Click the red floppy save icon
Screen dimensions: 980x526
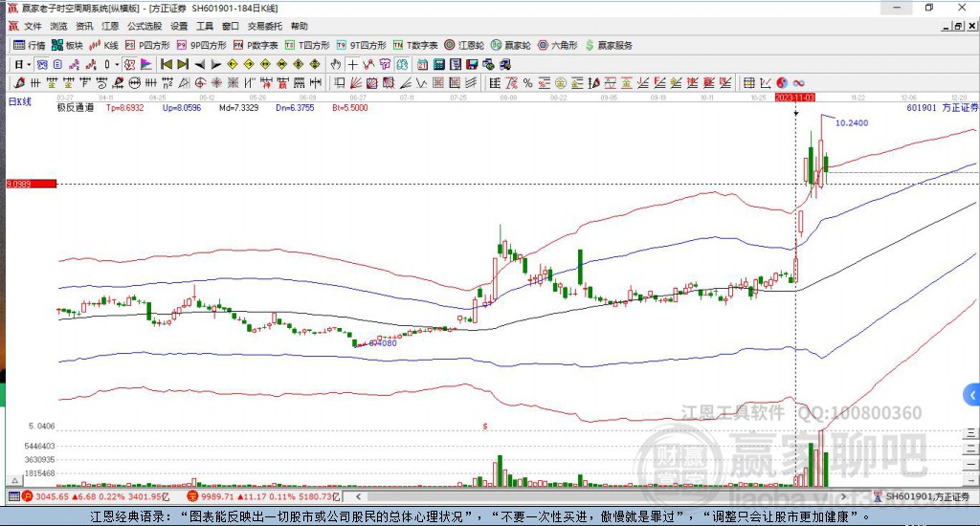pos(472,64)
